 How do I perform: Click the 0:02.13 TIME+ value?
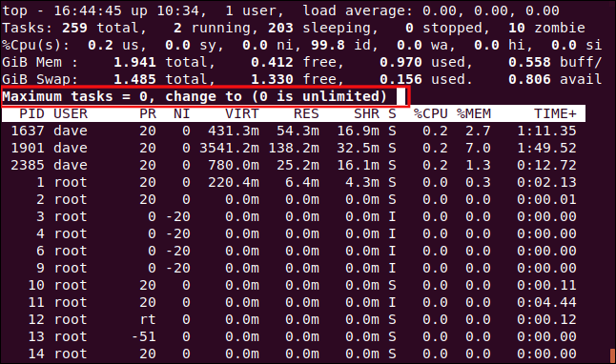546,182
